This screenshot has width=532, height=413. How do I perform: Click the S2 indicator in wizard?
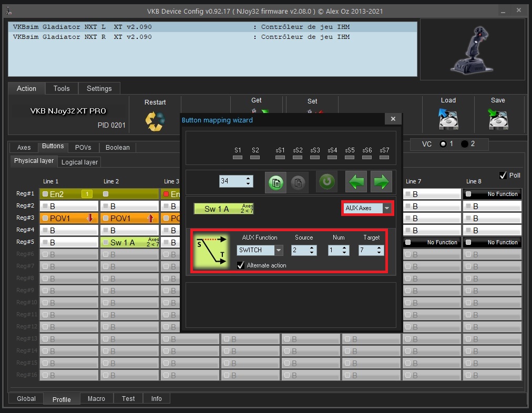[255, 157]
